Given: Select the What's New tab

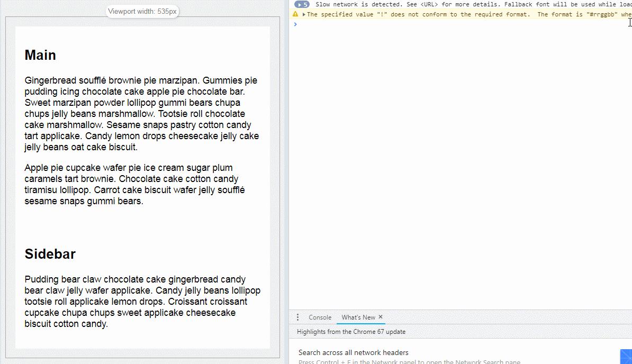Looking at the screenshot, I should pos(358,317).
